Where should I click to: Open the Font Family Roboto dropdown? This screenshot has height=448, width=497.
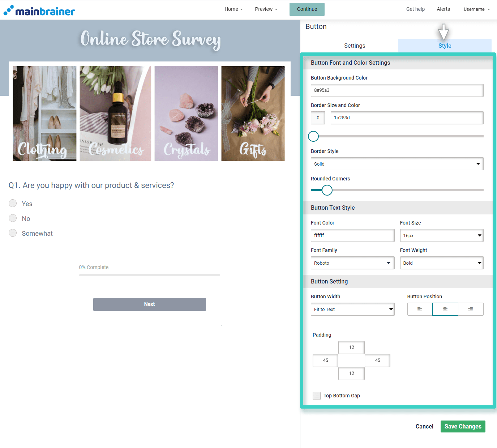click(352, 263)
